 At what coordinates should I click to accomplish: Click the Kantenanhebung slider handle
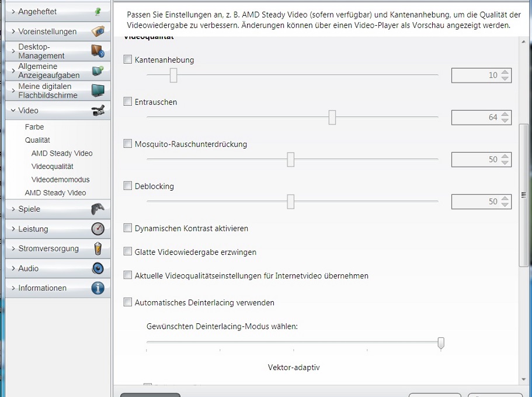pos(173,75)
